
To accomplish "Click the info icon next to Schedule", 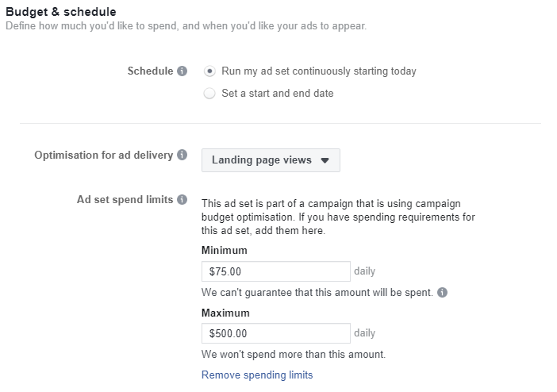I will pyautogui.click(x=182, y=71).
